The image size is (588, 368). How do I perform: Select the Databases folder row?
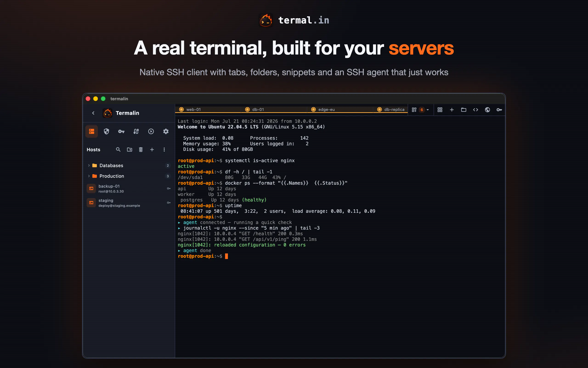click(x=129, y=166)
